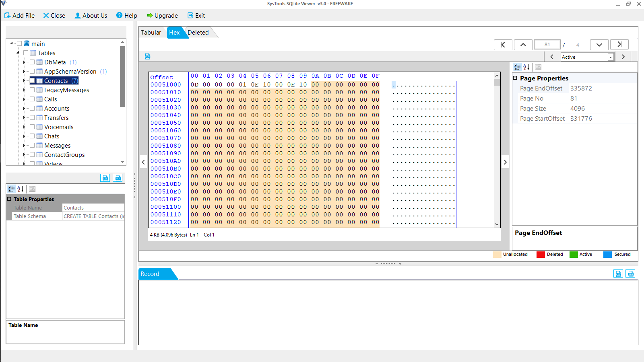
Task: Click left collapse arrow of hex viewer
Action: 143,162
